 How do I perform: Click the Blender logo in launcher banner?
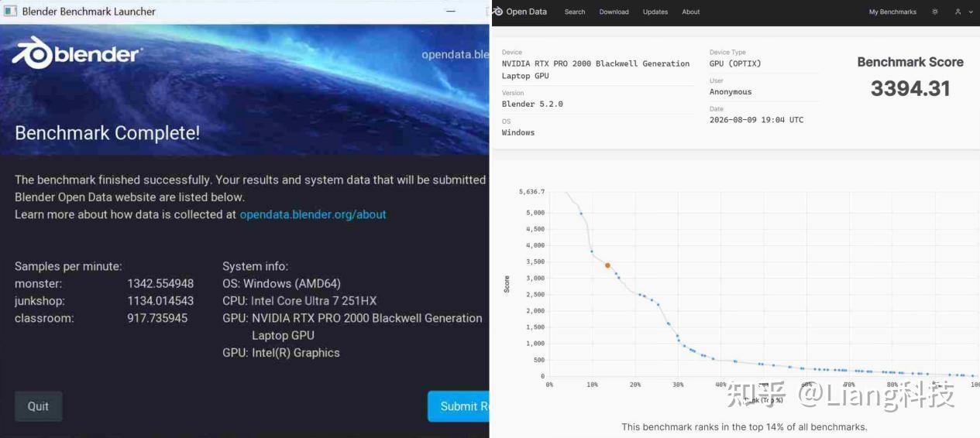click(x=77, y=53)
